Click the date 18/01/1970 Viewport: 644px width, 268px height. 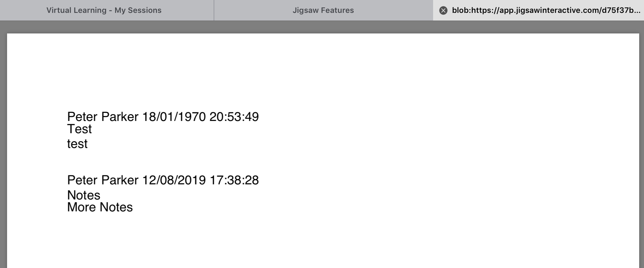click(174, 117)
